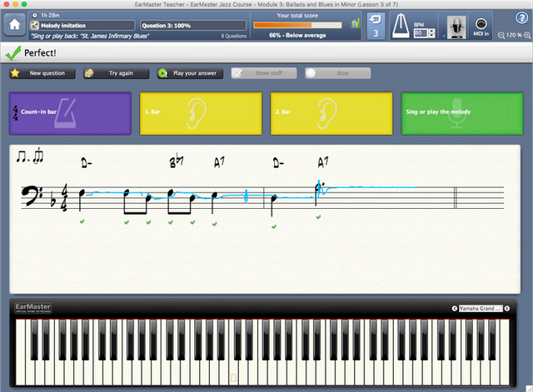Open the score statistics bar-chart icon

point(355,23)
